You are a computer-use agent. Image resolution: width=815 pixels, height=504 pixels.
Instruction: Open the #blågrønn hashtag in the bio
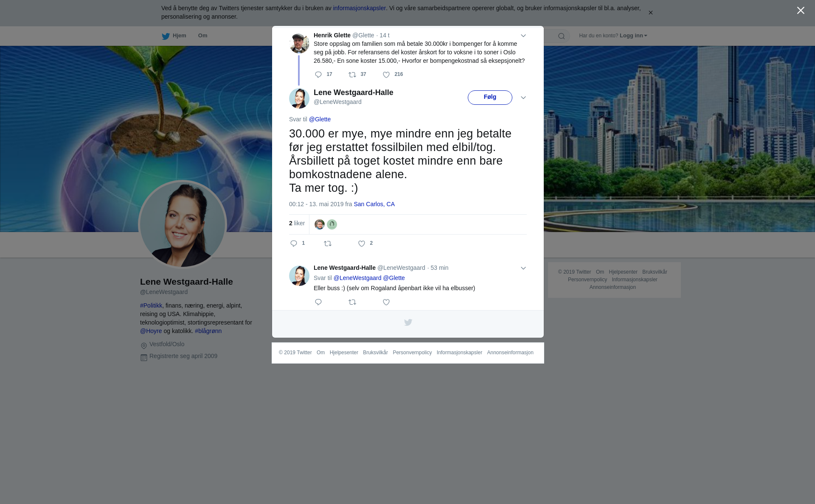point(208,331)
